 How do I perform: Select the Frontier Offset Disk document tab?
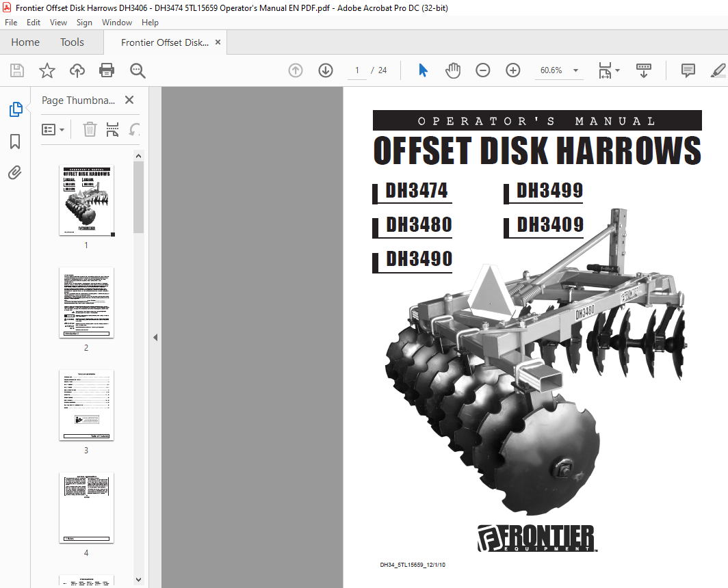[x=165, y=42]
